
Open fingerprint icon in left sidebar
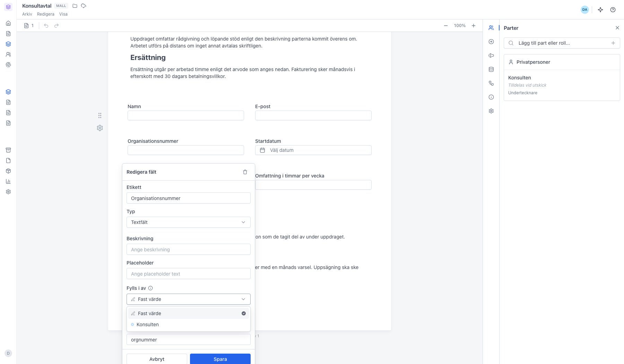(x=8, y=65)
